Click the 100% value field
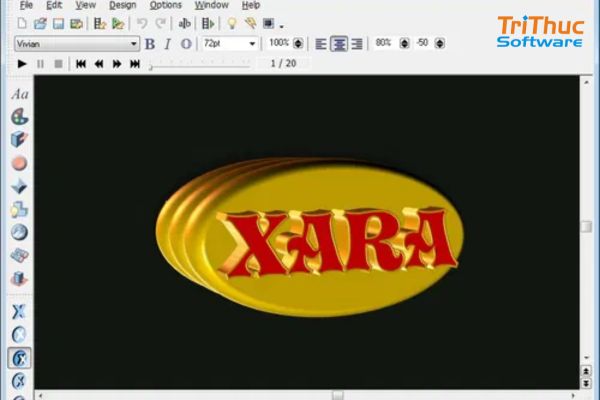This screenshot has height=400, width=600. pyautogui.click(x=279, y=43)
